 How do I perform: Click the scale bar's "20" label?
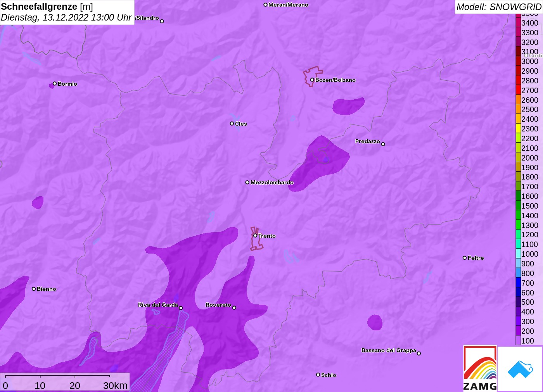[75, 385]
